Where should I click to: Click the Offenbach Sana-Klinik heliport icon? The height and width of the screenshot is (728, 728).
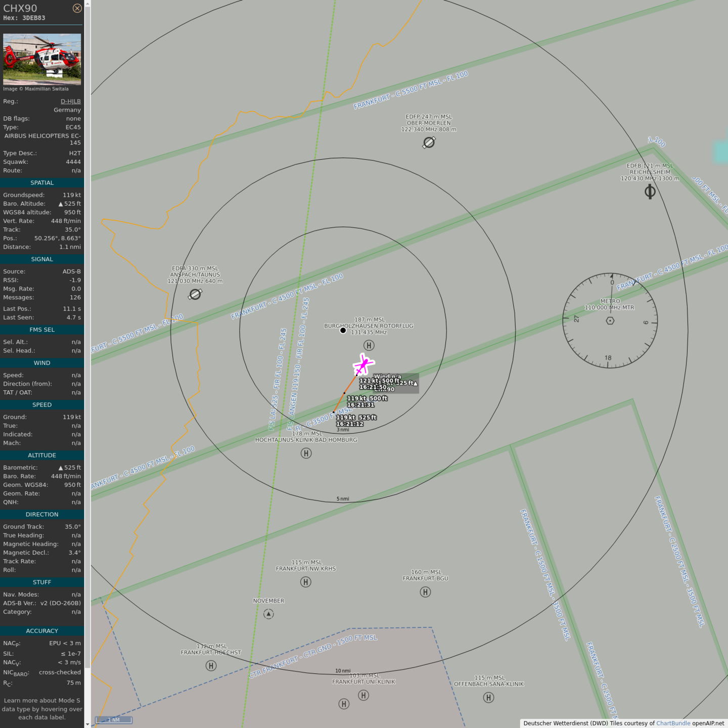pyautogui.click(x=488, y=698)
